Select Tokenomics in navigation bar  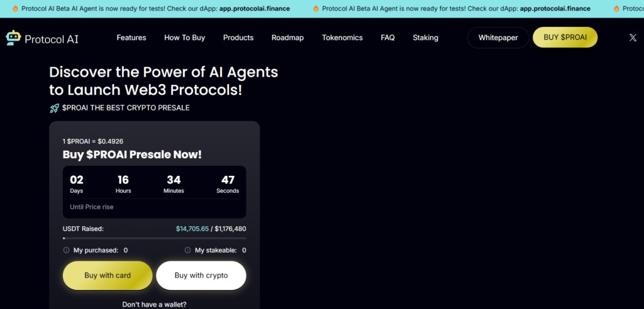(342, 38)
